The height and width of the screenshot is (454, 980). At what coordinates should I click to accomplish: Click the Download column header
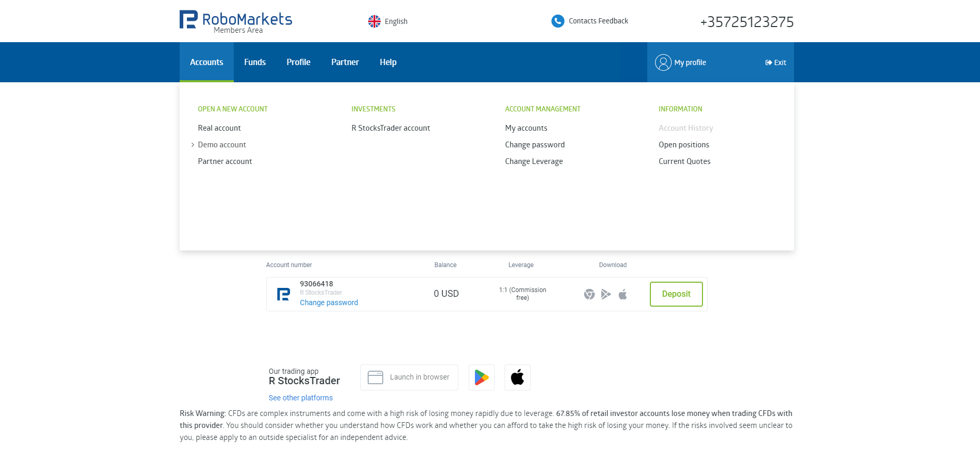[612, 265]
